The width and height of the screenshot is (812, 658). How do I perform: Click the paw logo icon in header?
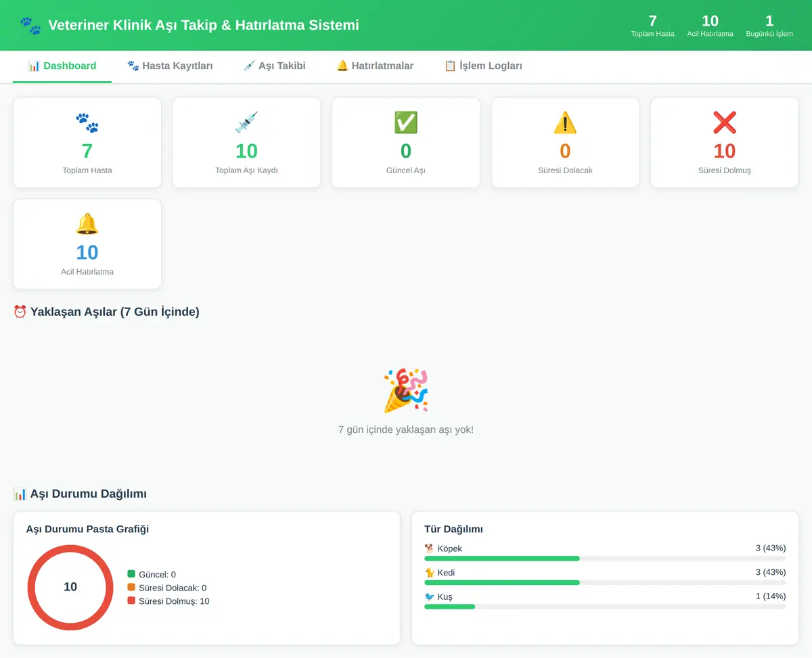pos(30,26)
